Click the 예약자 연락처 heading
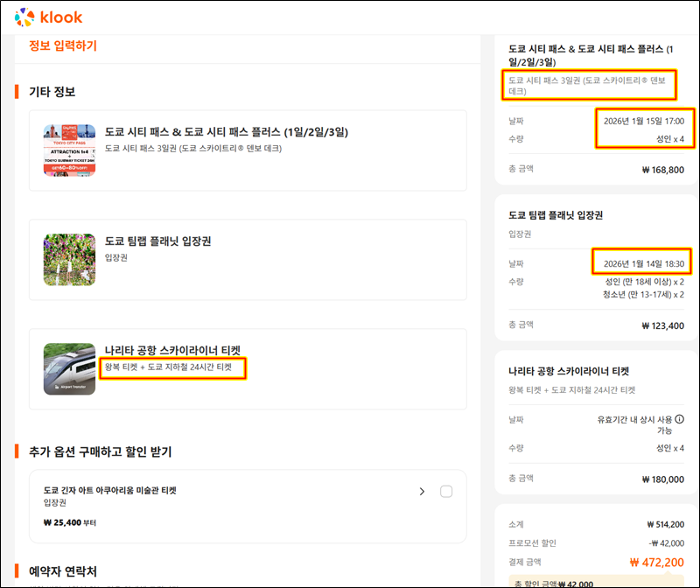The image size is (700, 588). (x=63, y=571)
